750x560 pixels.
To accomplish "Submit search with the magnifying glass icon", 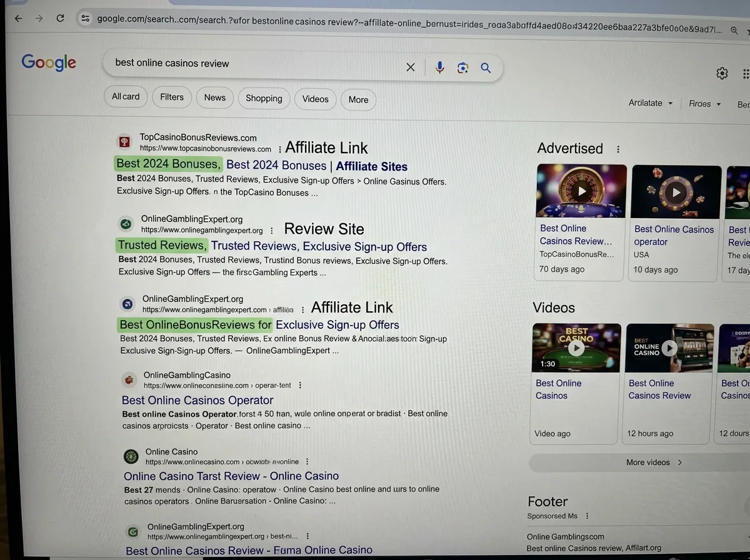I will 486,68.
